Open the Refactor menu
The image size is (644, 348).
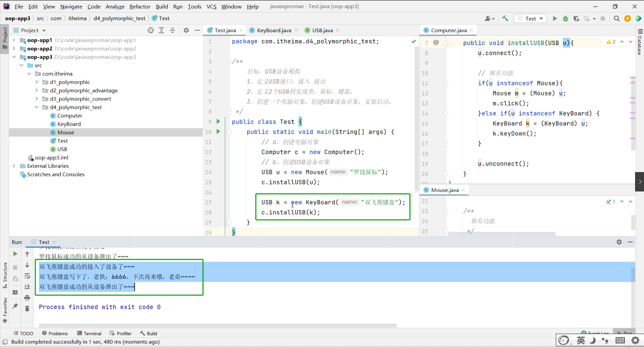pos(140,7)
